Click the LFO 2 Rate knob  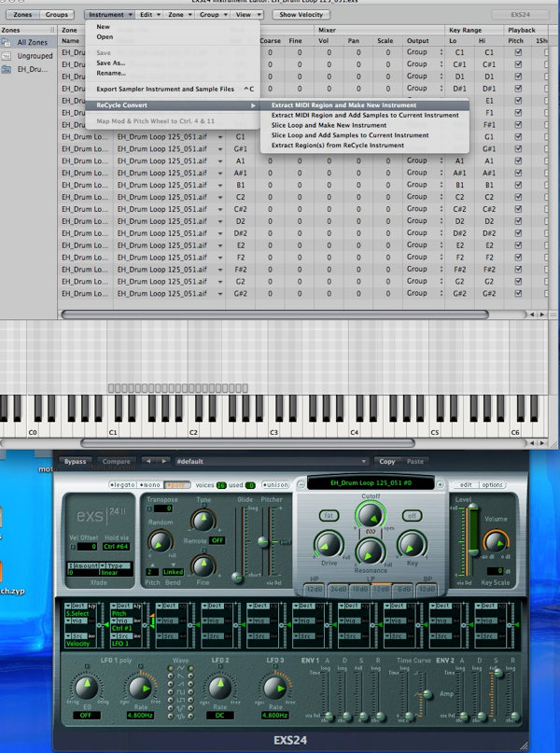220,687
